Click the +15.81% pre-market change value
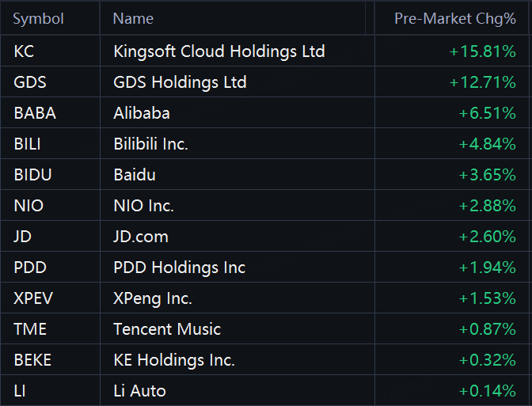The image size is (532, 406). pos(482,51)
